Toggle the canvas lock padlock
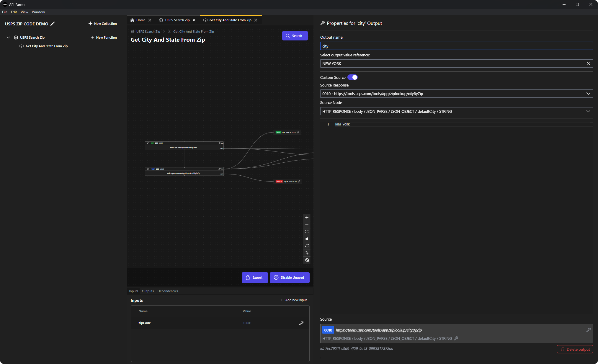 (307, 238)
